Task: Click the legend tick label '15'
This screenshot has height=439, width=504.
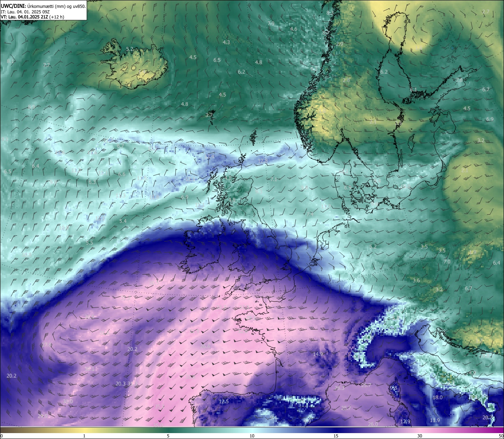Action: click(336, 435)
